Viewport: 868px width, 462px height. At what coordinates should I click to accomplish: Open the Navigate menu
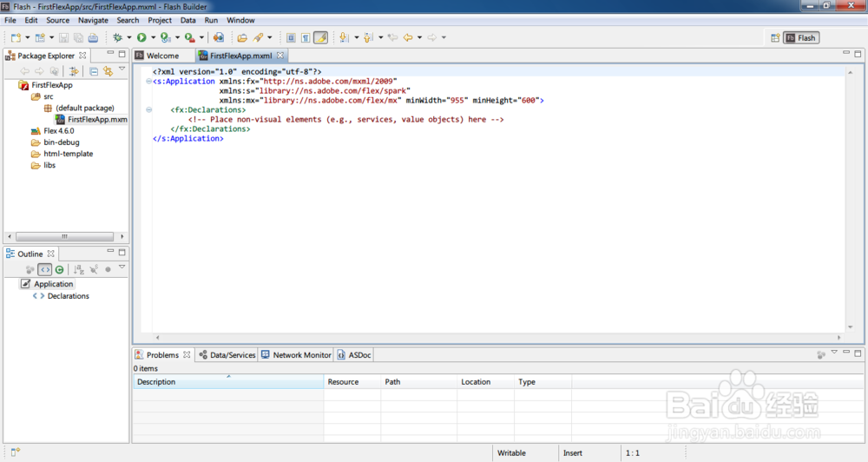click(x=93, y=21)
